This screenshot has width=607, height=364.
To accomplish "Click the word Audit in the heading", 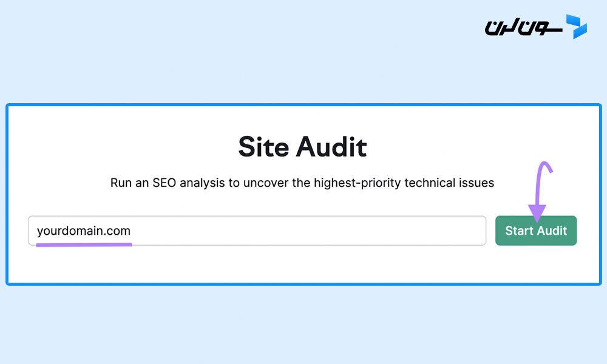I will (x=332, y=147).
